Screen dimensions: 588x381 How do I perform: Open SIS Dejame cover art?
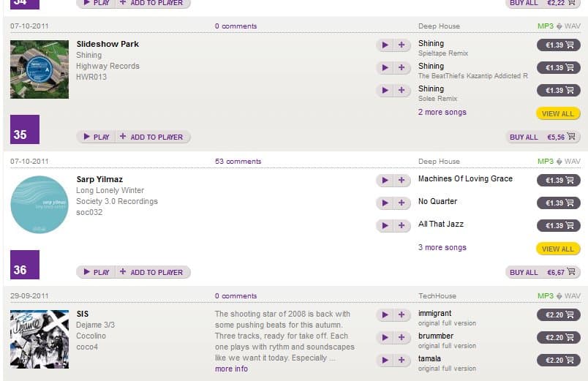click(39, 339)
